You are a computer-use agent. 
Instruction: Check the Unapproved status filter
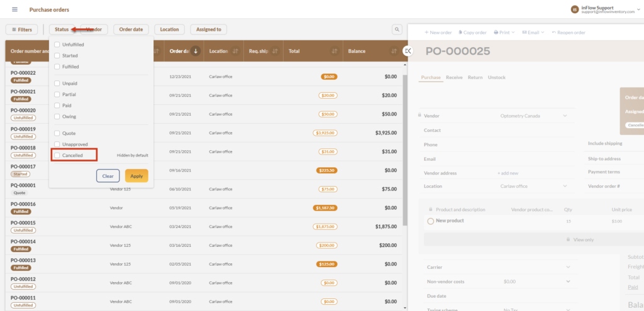(x=57, y=145)
